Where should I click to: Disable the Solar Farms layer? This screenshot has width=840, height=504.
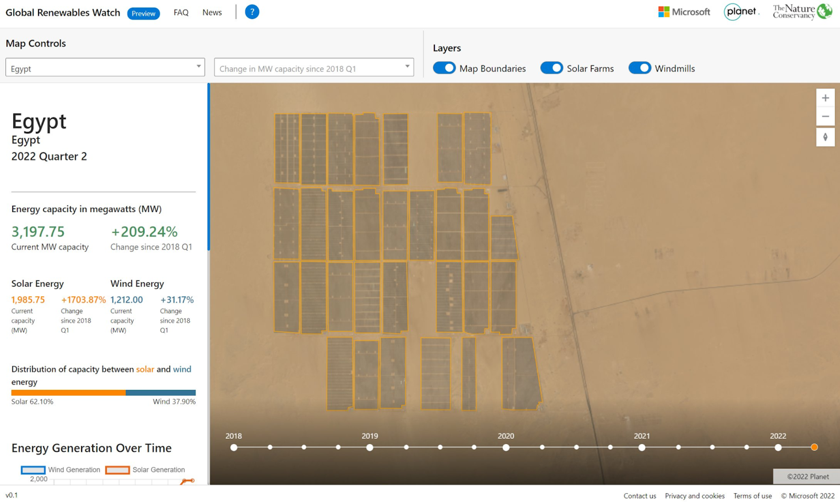pyautogui.click(x=551, y=68)
